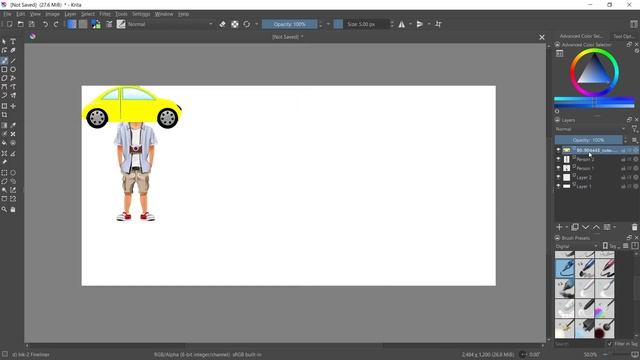Select the Line tool

[x=13, y=60]
